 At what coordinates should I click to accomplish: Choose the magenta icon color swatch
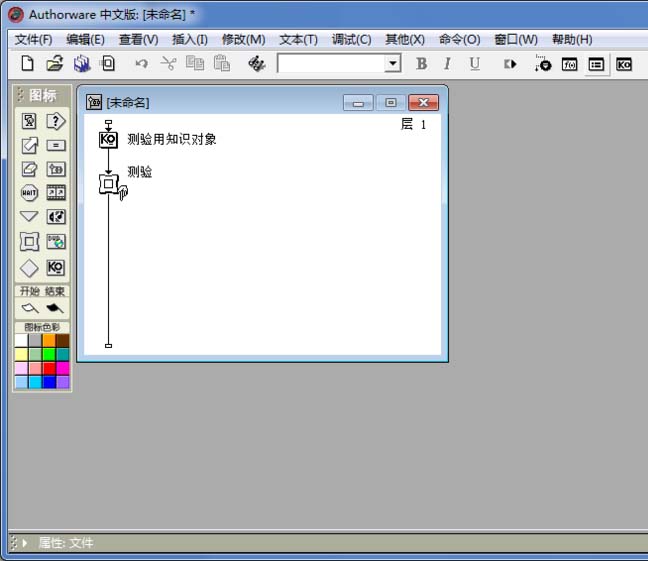[63, 368]
